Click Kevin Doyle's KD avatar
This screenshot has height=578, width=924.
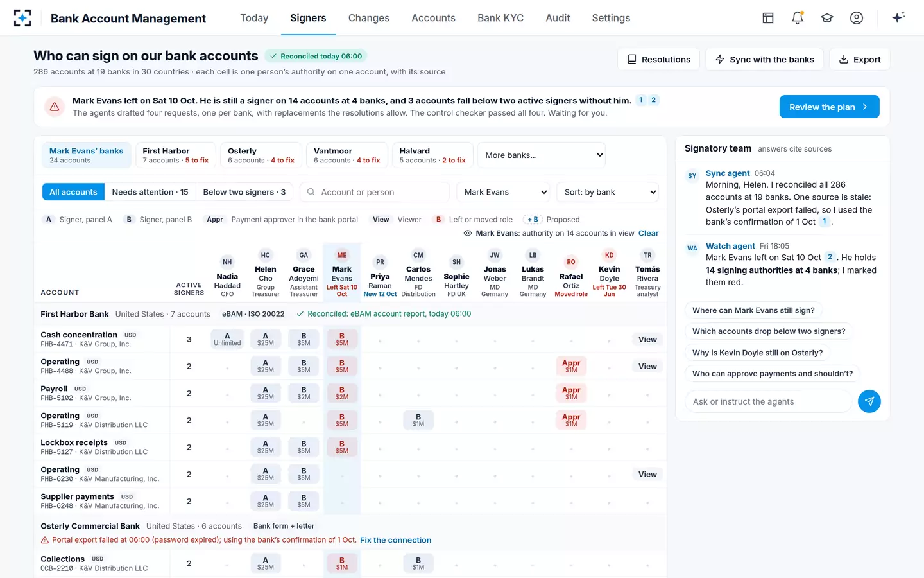tap(610, 255)
